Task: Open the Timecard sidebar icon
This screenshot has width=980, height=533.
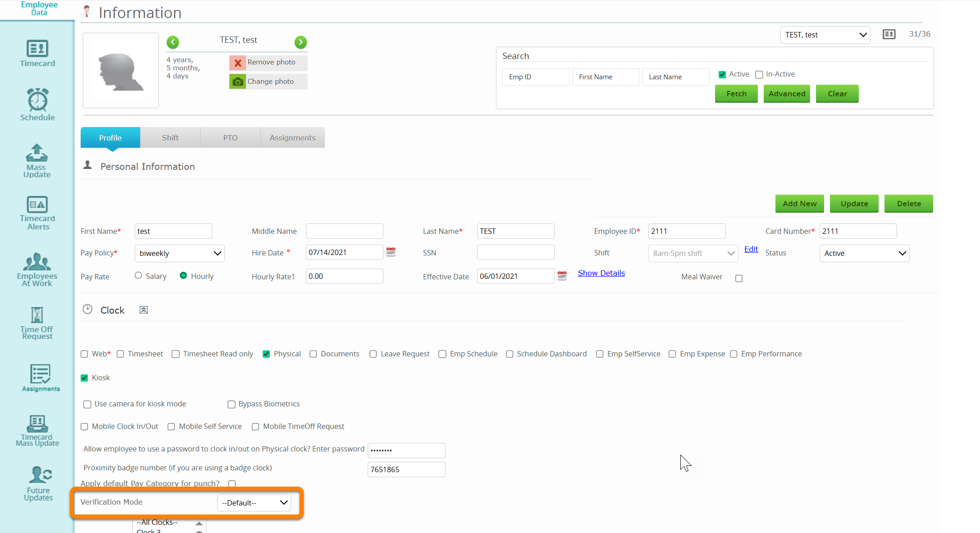Action: pyautogui.click(x=37, y=49)
